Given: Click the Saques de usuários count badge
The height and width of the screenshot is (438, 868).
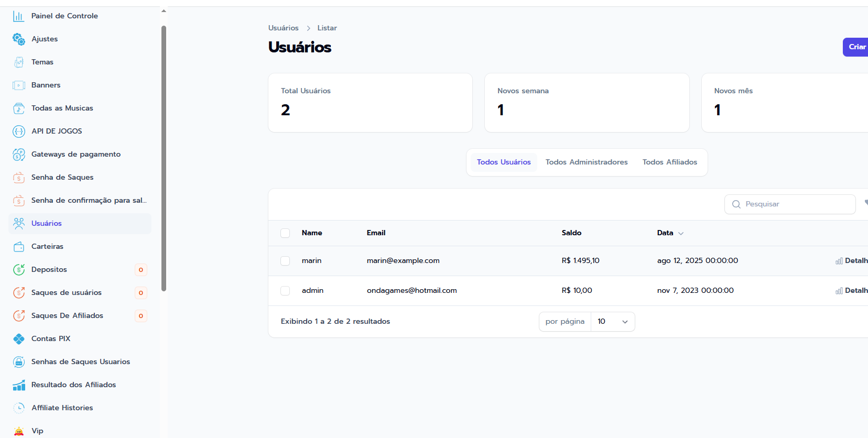Looking at the screenshot, I should click(x=141, y=293).
